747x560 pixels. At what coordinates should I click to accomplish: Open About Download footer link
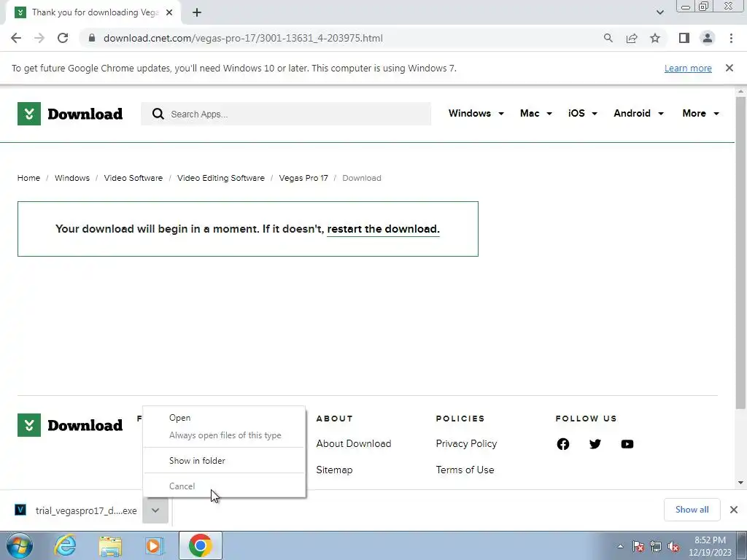click(x=354, y=444)
